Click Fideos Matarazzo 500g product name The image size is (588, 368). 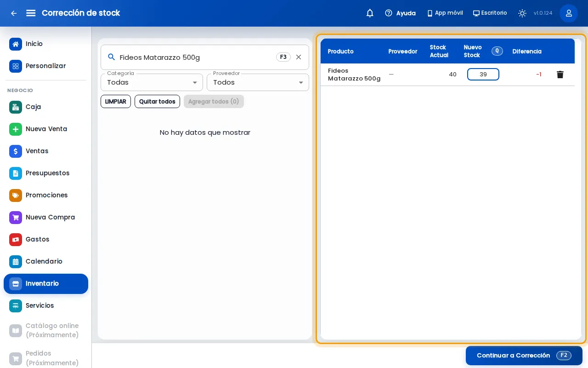[354, 75]
